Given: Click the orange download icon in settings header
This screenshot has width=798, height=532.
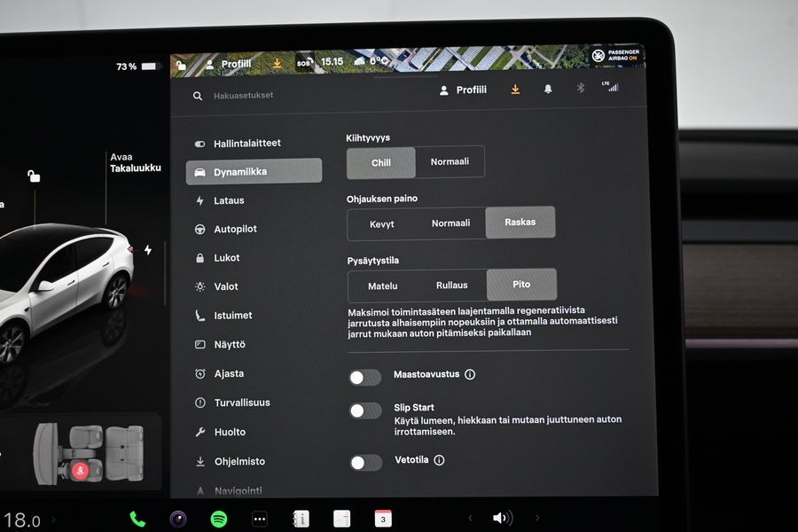Looking at the screenshot, I should tap(515, 90).
